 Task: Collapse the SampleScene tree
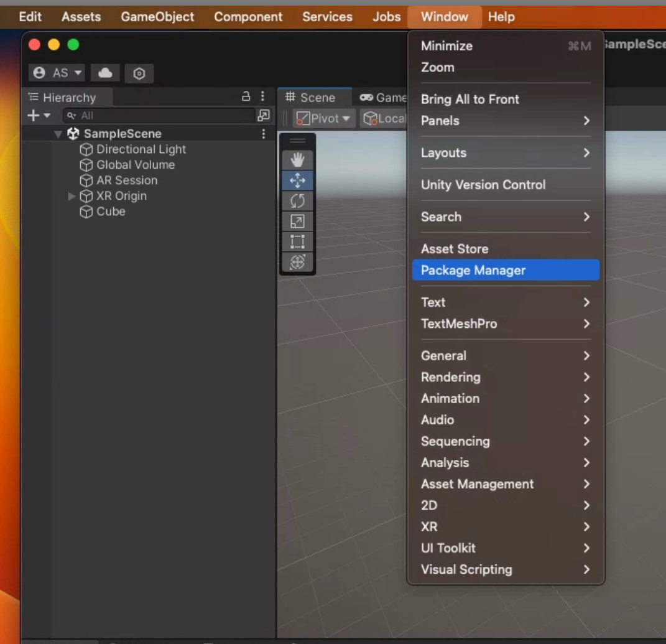click(58, 134)
